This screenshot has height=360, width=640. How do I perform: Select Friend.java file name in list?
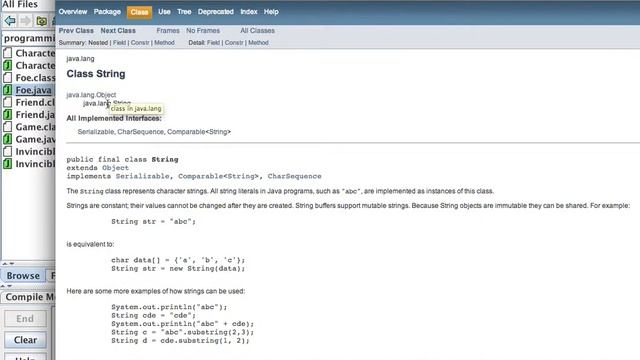pos(35,115)
